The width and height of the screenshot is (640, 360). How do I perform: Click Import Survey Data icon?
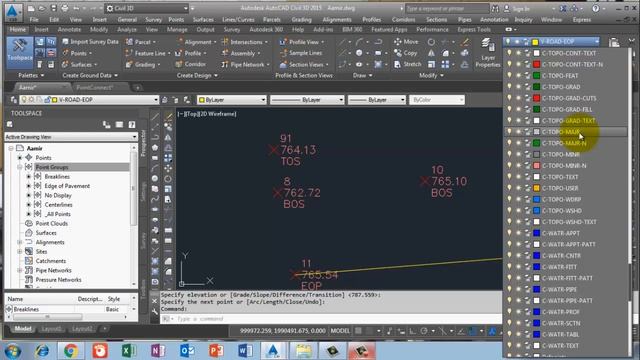65,42
